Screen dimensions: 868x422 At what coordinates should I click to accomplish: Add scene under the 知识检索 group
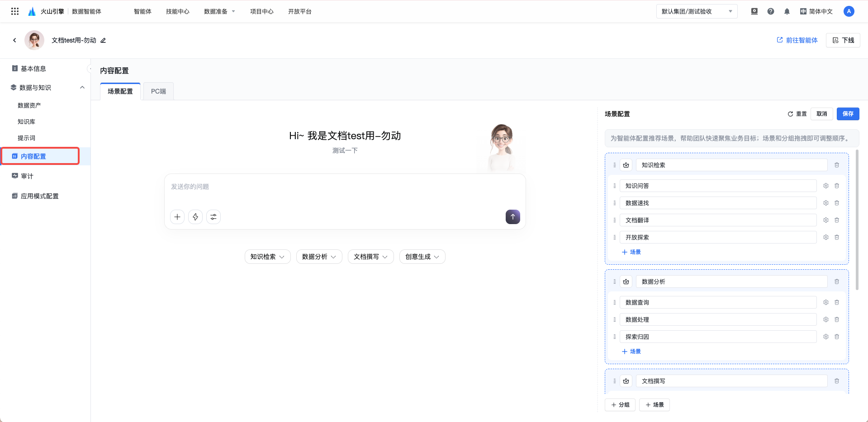631,252
